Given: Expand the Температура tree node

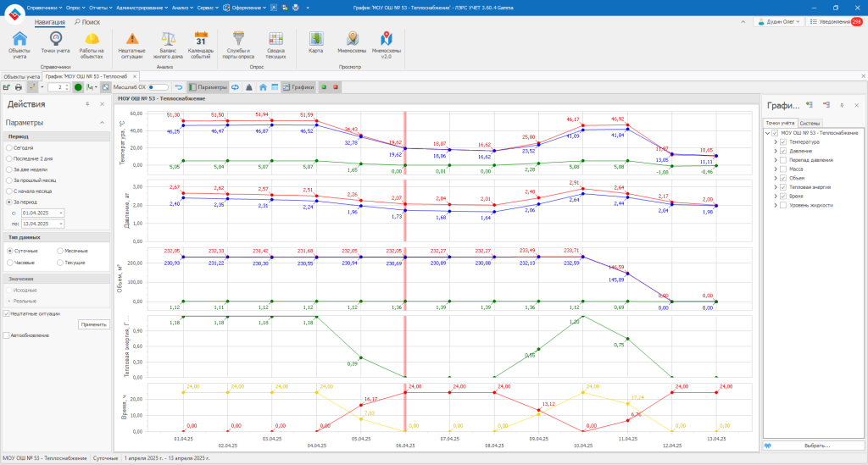Looking at the screenshot, I should (x=775, y=142).
